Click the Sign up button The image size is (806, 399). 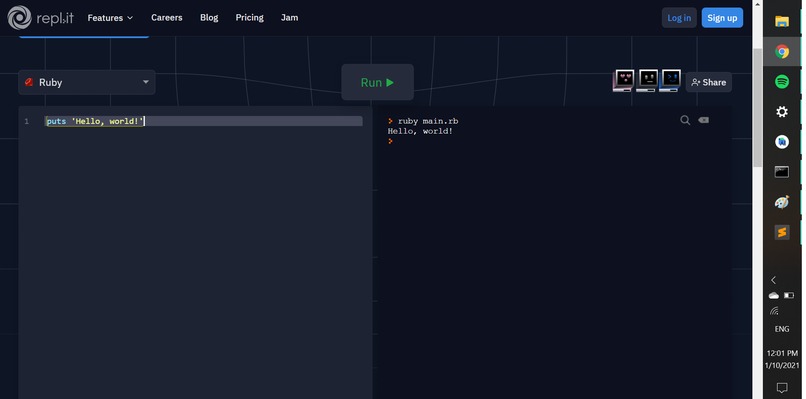click(722, 17)
